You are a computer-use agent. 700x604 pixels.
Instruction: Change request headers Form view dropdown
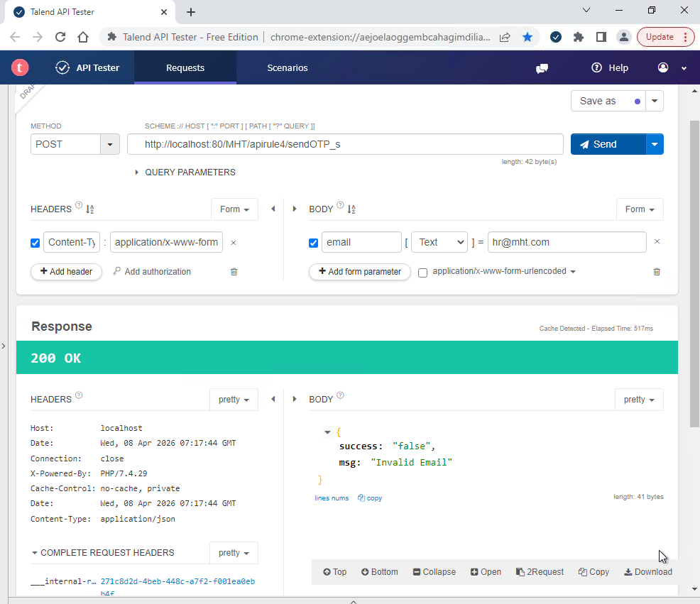pyautogui.click(x=234, y=209)
